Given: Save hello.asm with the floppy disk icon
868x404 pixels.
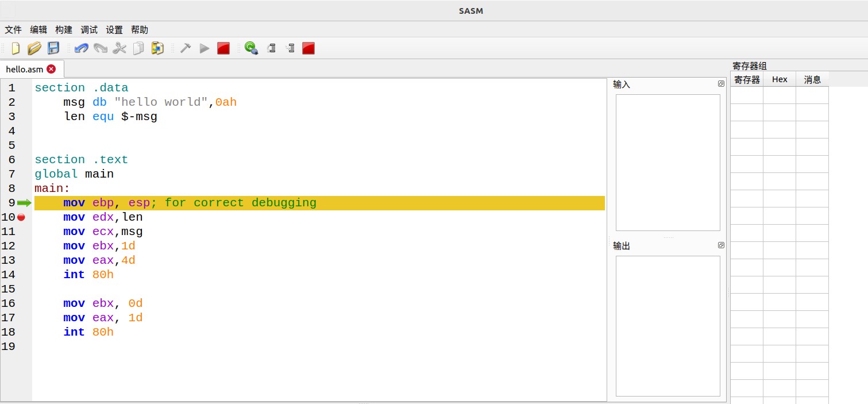Looking at the screenshot, I should click(53, 48).
